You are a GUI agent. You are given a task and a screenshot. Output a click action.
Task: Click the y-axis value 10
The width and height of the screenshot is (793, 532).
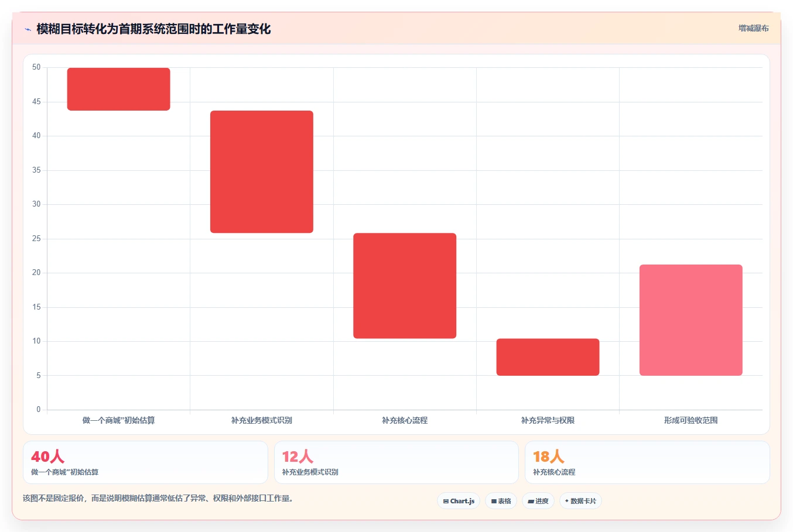click(36, 341)
